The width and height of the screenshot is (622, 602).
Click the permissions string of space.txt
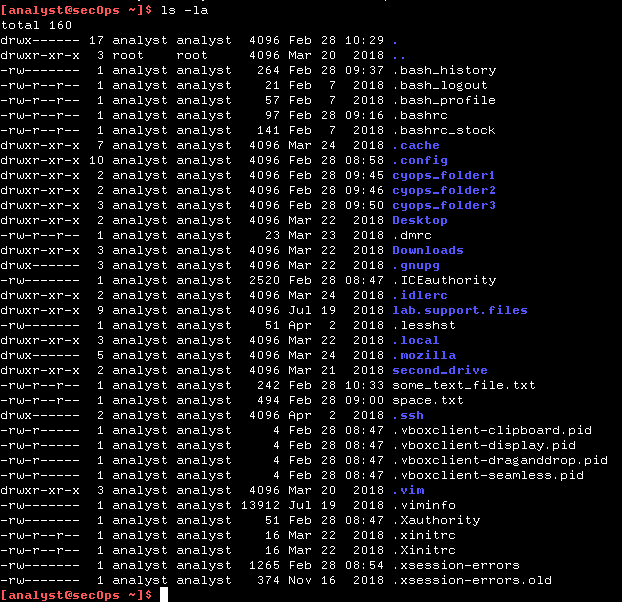pyautogui.click(x=40, y=401)
